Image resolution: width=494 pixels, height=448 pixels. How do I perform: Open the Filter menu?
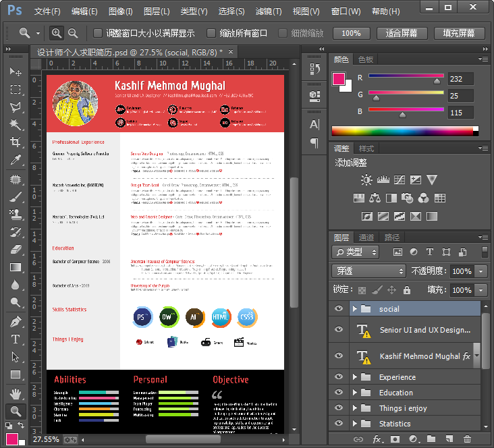pyautogui.click(x=269, y=11)
